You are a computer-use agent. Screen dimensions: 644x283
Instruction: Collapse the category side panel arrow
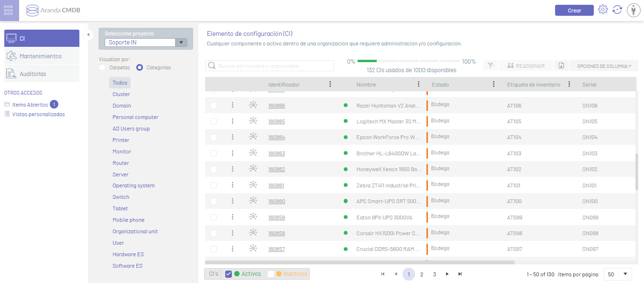pos(88,34)
